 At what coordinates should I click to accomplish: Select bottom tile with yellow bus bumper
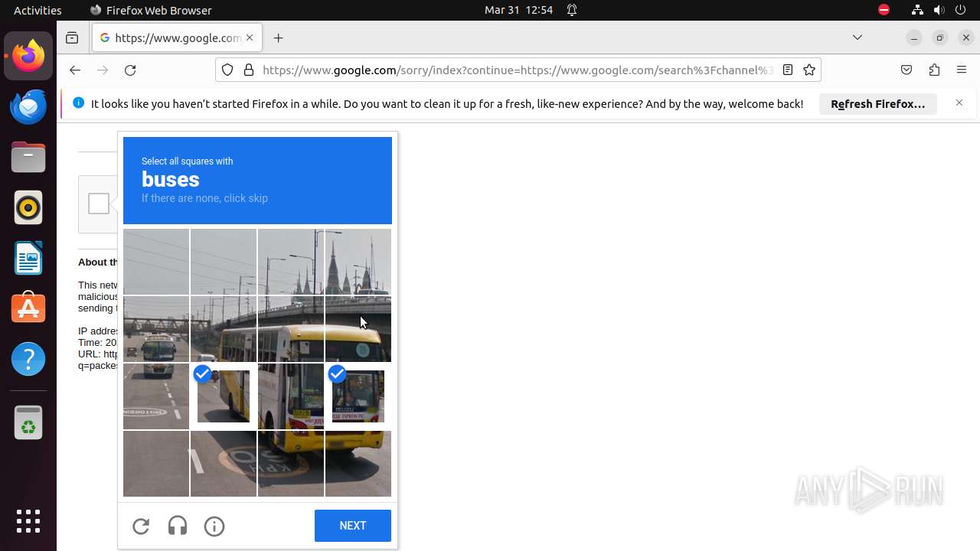click(x=358, y=464)
